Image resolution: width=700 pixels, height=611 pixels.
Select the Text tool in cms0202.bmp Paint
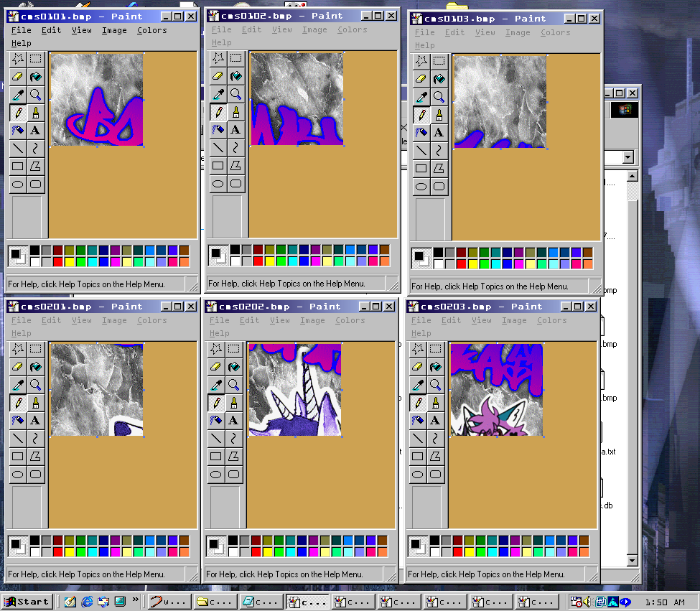click(234, 420)
